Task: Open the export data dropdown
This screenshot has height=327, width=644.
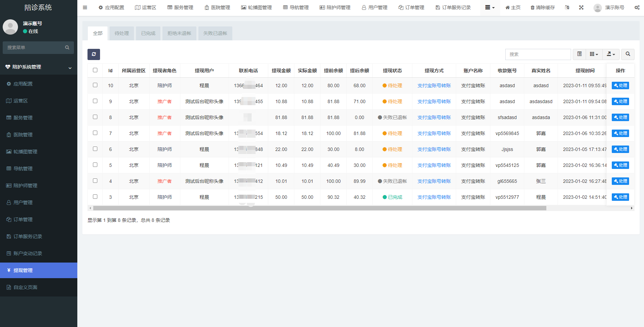Action: (611, 54)
